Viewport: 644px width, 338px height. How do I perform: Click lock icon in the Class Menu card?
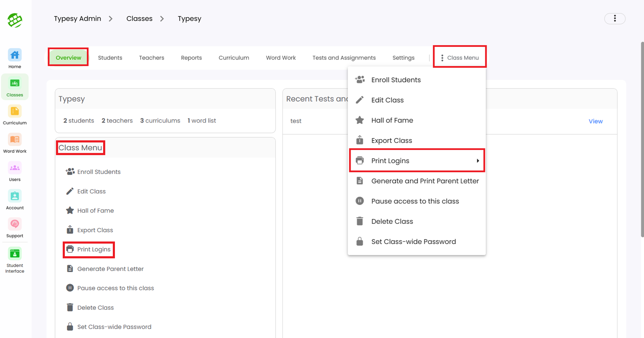tap(70, 327)
